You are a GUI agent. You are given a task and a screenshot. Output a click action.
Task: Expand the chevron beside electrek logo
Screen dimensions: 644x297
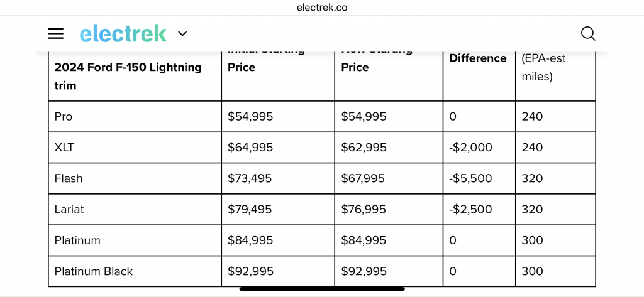pos(182,34)
